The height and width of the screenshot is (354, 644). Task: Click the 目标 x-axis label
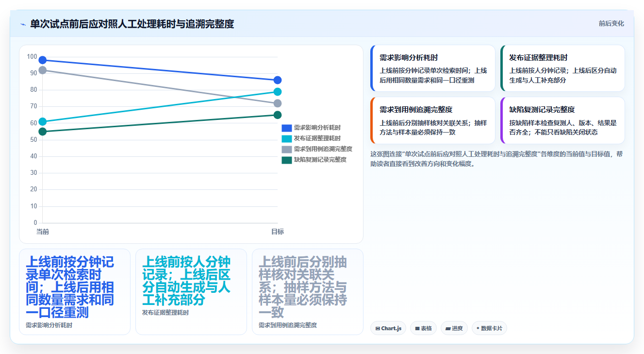[278, 232]
